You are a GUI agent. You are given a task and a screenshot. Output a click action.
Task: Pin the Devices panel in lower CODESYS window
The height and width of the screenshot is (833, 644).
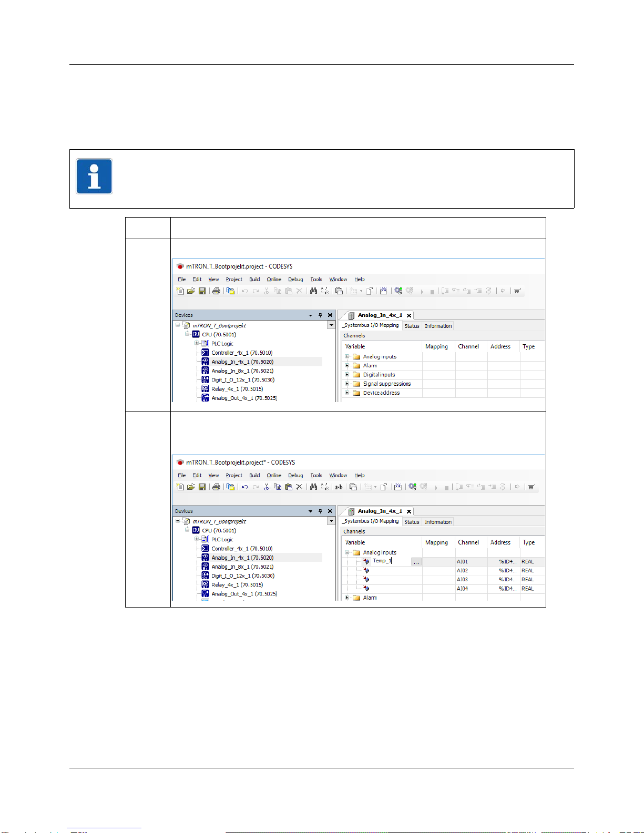point(320,511)
